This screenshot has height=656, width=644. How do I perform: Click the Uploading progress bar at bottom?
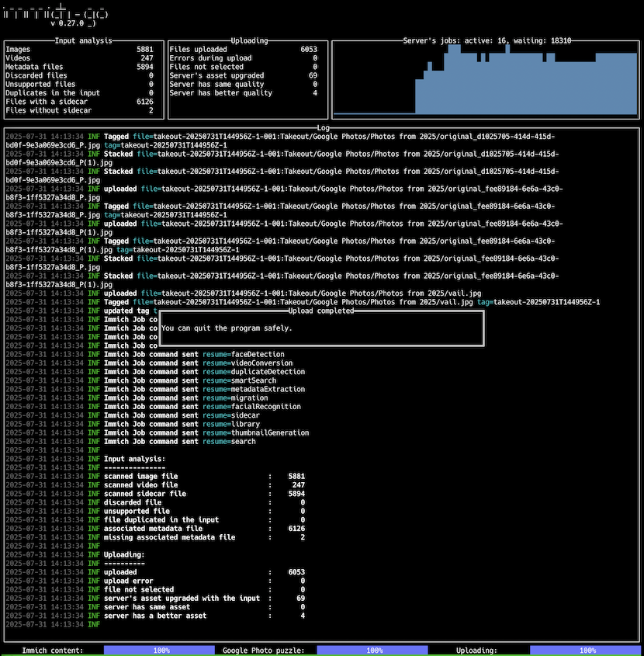pos(587,650)
